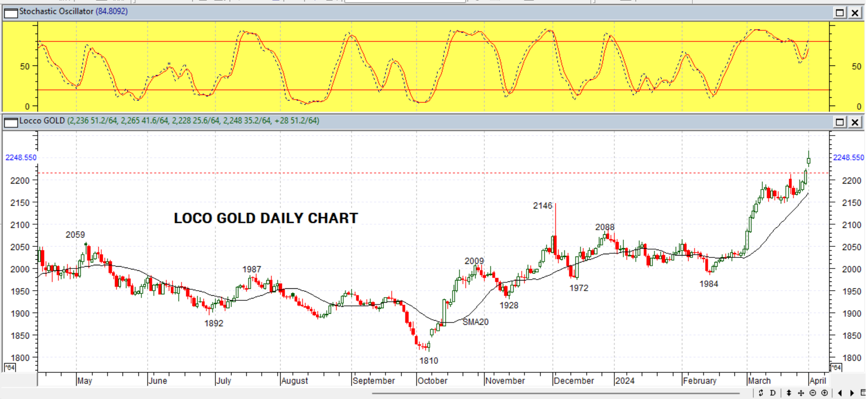Select the four-way pan arrows tool

pyautogui.click(x=801, y=393)
